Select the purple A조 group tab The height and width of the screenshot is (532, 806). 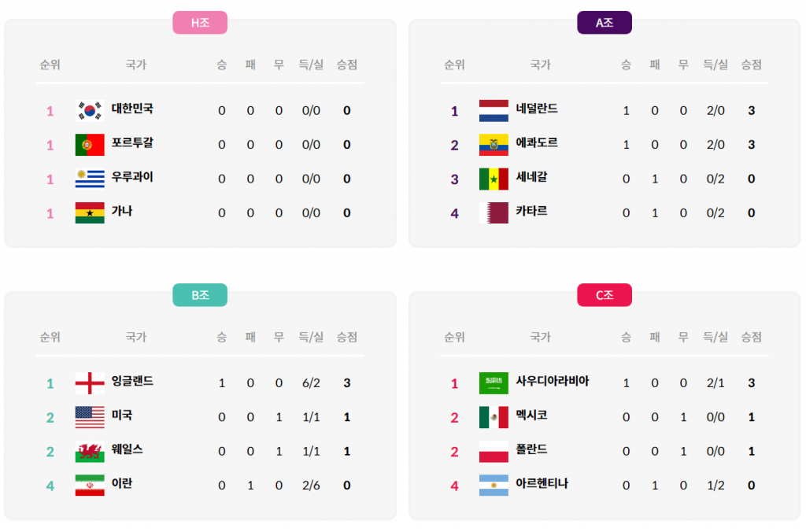point(604,23)
